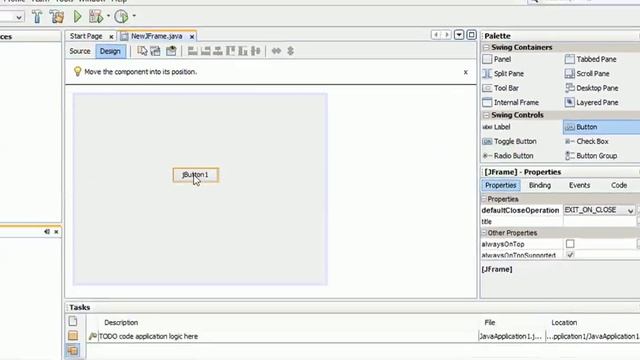This screenshot has height=360, width=640.
Task: Open the Profile Project dropdown arrow
Action: click(x=134, y=16)
